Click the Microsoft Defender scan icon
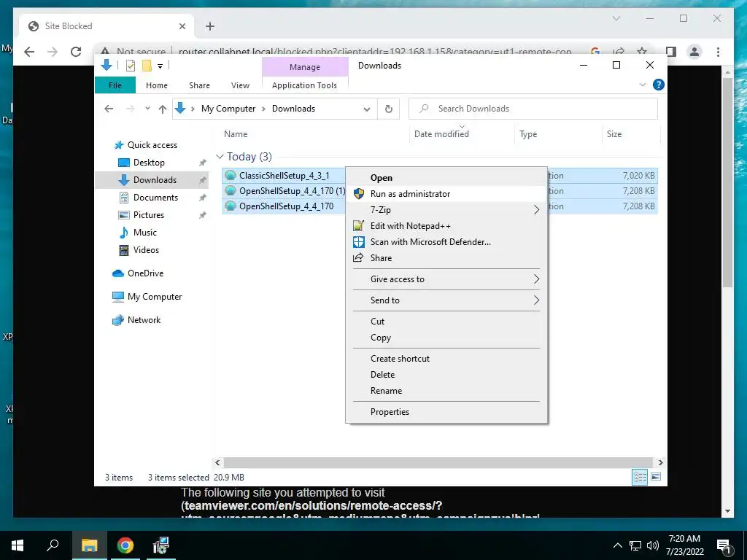Screen dimensions: 747x560 coord(359,242)
